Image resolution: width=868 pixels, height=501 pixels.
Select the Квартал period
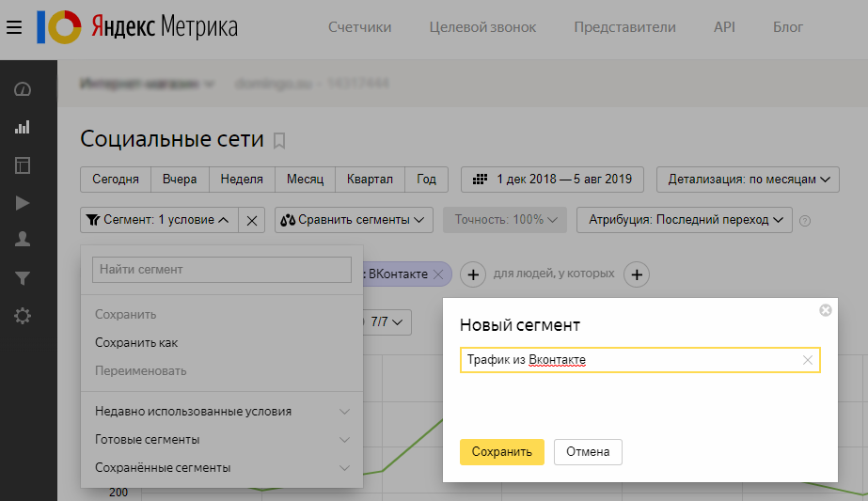point(370,180)
